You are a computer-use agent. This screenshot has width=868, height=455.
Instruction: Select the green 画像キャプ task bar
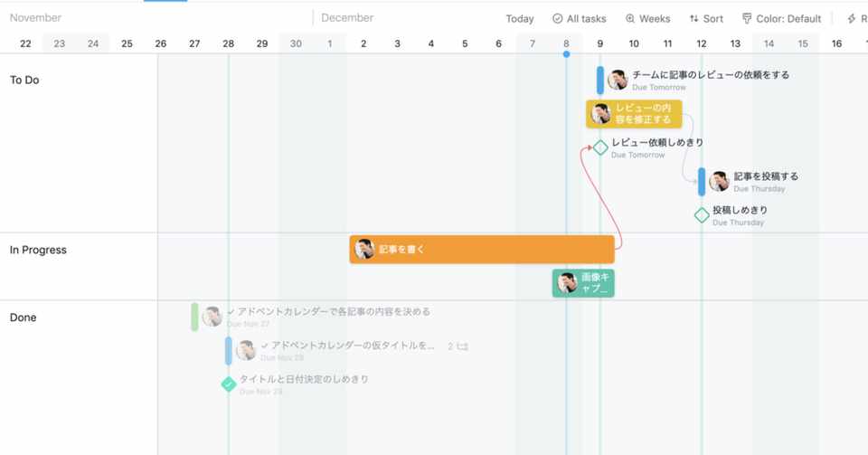pyautogui.click(x=583, y=283)
